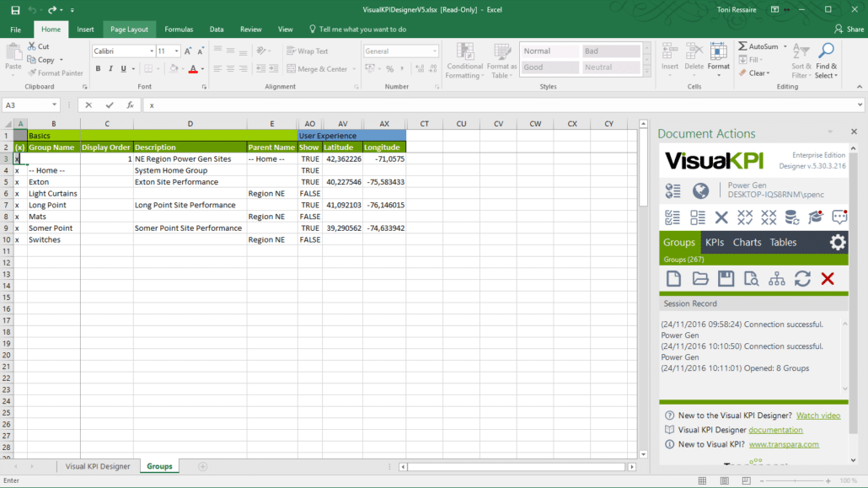The height and width of the screenshot is (488, 868).
Task: Toggle Italic formatting in the Font group
Action: tap(111, 69)
